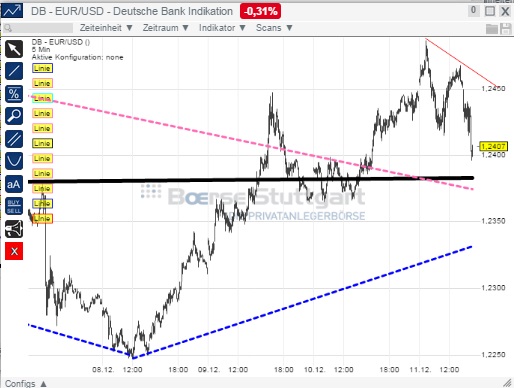
Task: Choose the parabola curve drawing tool
Action: pos(14,161)
